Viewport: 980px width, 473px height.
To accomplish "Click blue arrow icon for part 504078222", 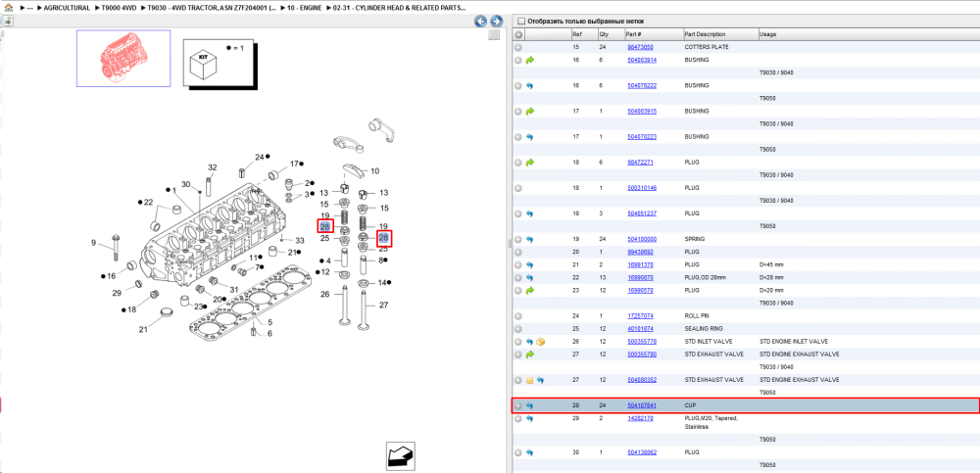I will click(530, 85).
